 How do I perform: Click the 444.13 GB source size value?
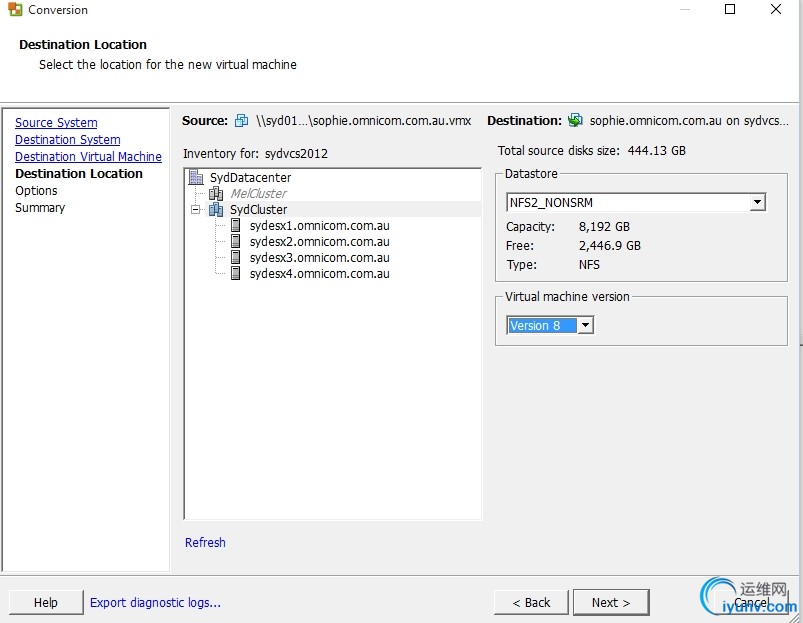click(x=657, y=151)
